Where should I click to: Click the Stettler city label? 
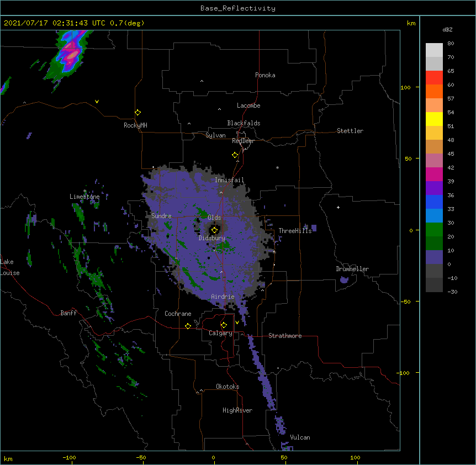point(350,131)
